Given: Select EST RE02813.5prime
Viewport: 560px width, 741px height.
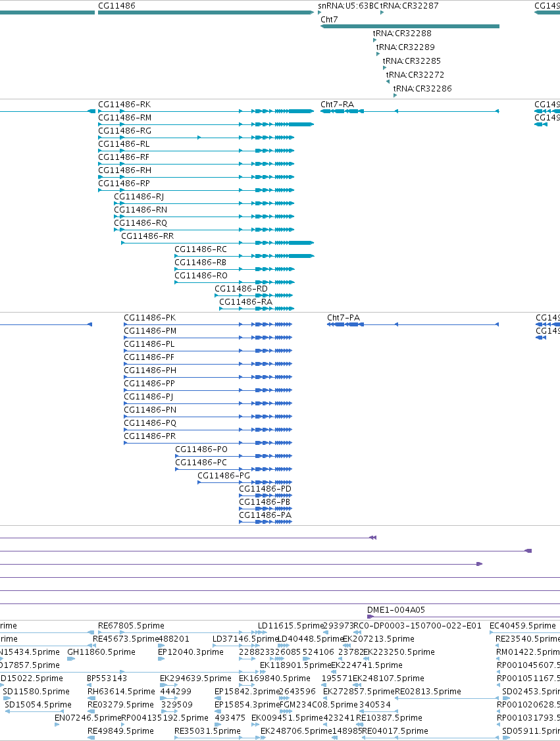Looking at the screenshot, I should point(428,692).
